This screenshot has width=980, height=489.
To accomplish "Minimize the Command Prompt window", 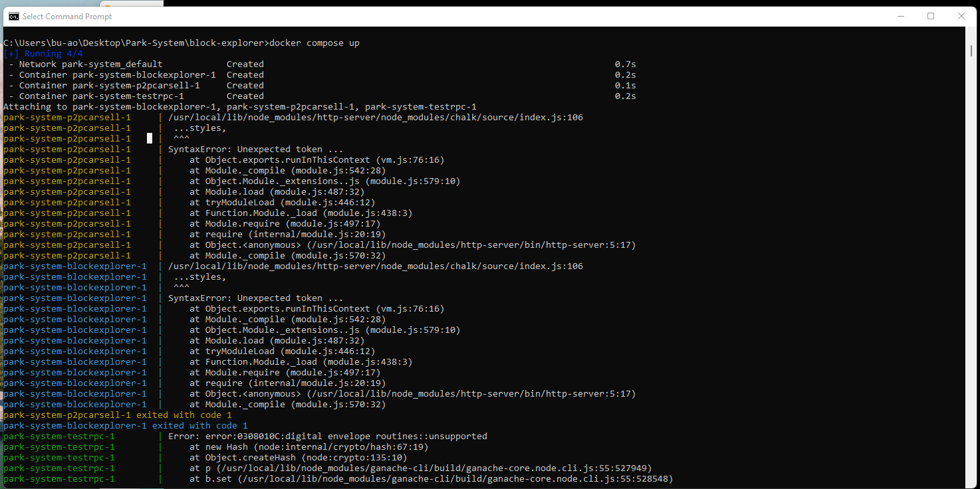I will point(901,16).
